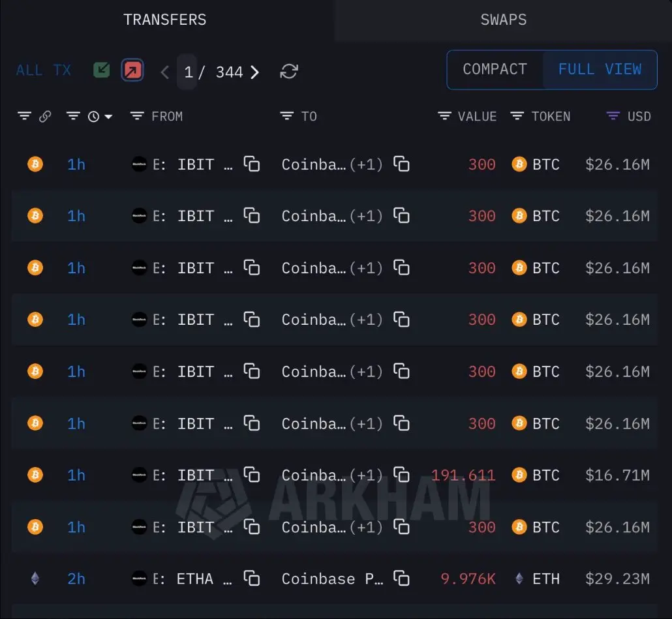This screenshot has height=619, width=672.
Task: Copy the ETHA sender address
Action: (x=252, y=579)
